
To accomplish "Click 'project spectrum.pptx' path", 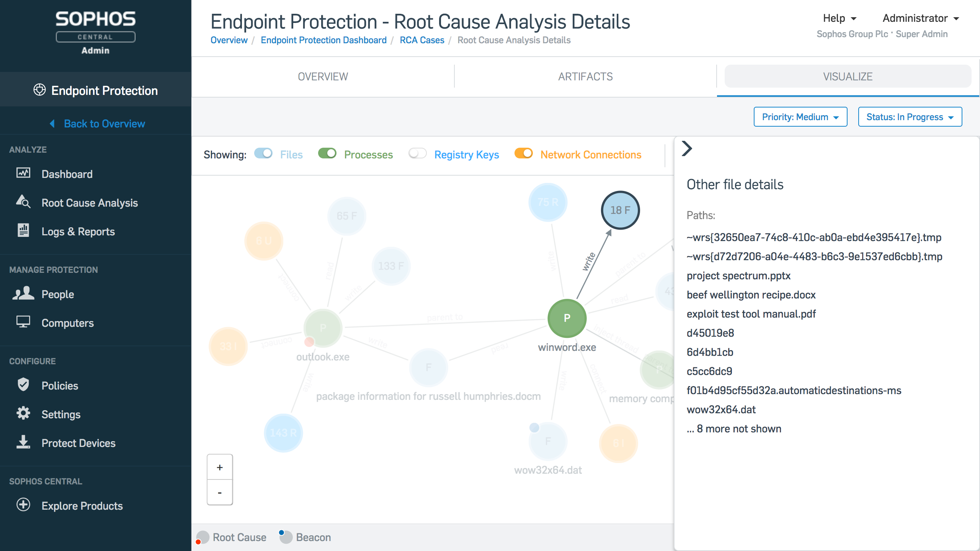I will pos(738,275).
